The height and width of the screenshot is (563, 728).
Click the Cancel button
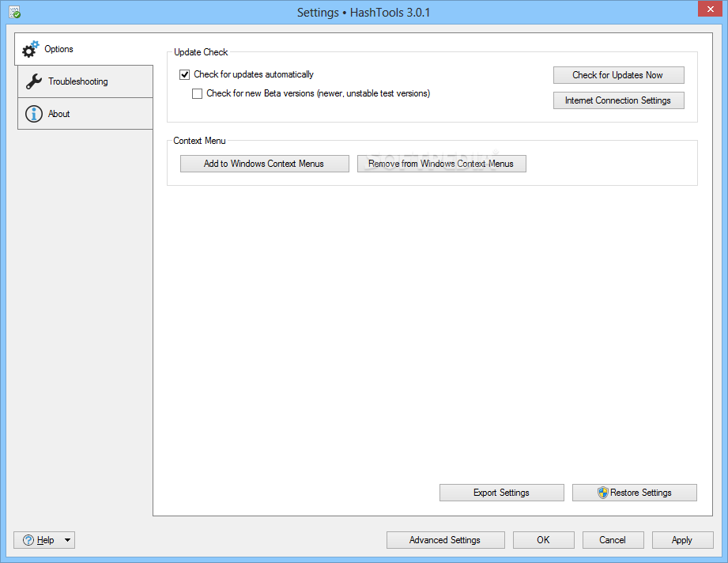[x=613, y=540]
